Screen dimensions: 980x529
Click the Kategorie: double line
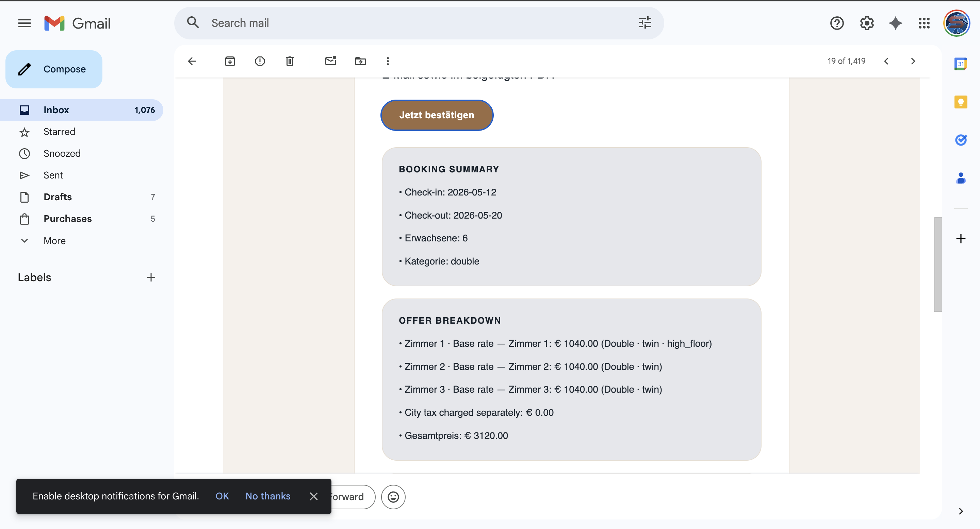[439, 261]
